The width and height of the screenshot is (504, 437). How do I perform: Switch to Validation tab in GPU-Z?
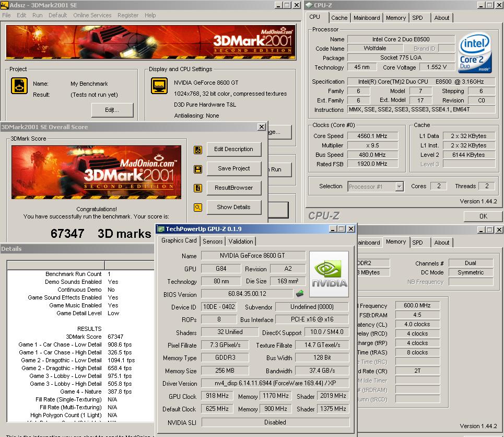pyautogui.click(x=241, y=241)
